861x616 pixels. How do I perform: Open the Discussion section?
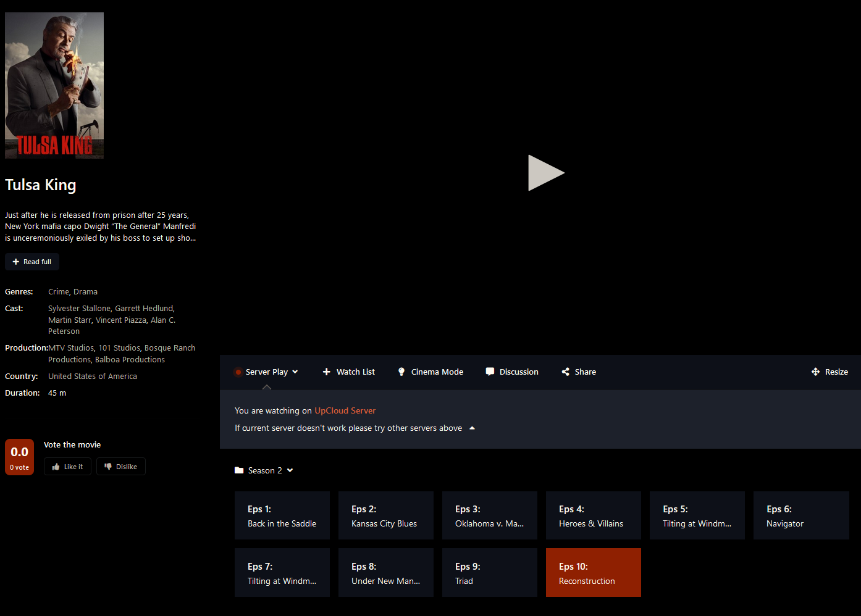pyautogui.click(x=512, y=372)
